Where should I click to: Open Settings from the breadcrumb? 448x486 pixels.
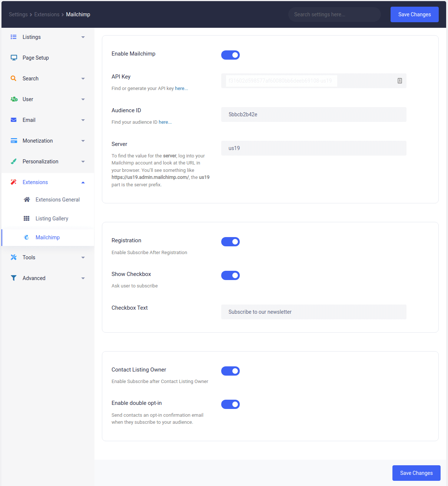click(18, 14)
